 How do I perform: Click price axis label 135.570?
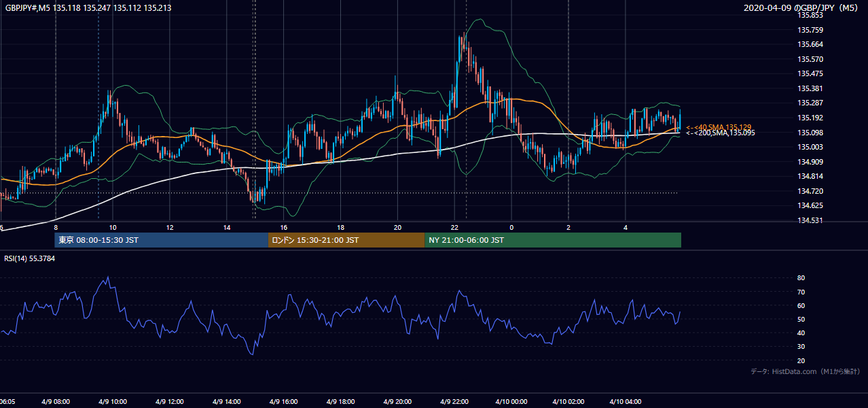[810, 59]
